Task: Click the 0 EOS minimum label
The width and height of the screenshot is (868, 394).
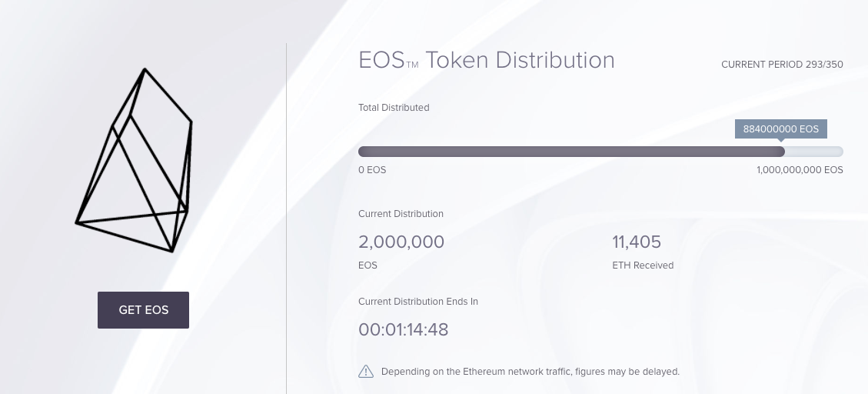Action: click(x=372, y=169)
